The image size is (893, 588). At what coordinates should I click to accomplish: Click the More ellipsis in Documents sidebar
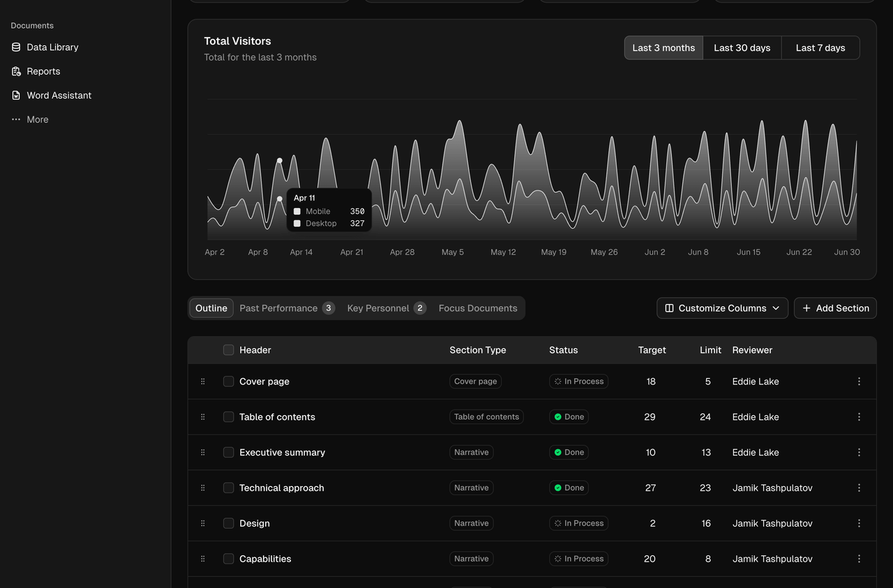(x=16, y=119)
